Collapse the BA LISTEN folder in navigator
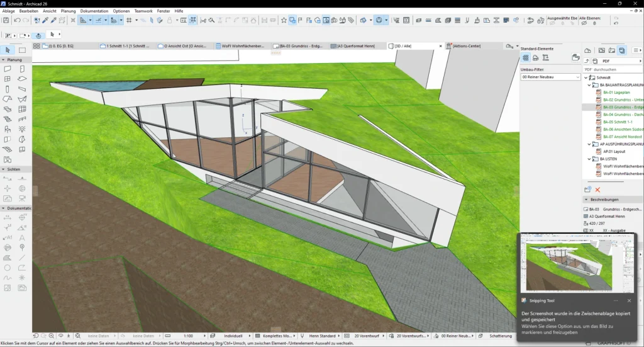The height and width of the screenshot is (347, 644). coord(589,159)
